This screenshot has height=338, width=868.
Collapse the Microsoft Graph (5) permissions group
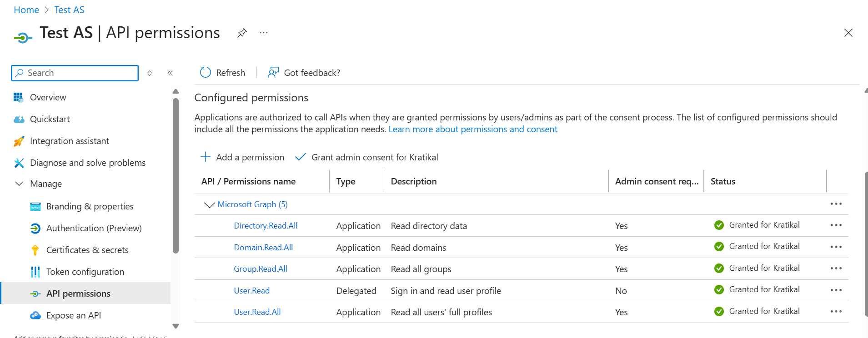(x=209, y=205)
